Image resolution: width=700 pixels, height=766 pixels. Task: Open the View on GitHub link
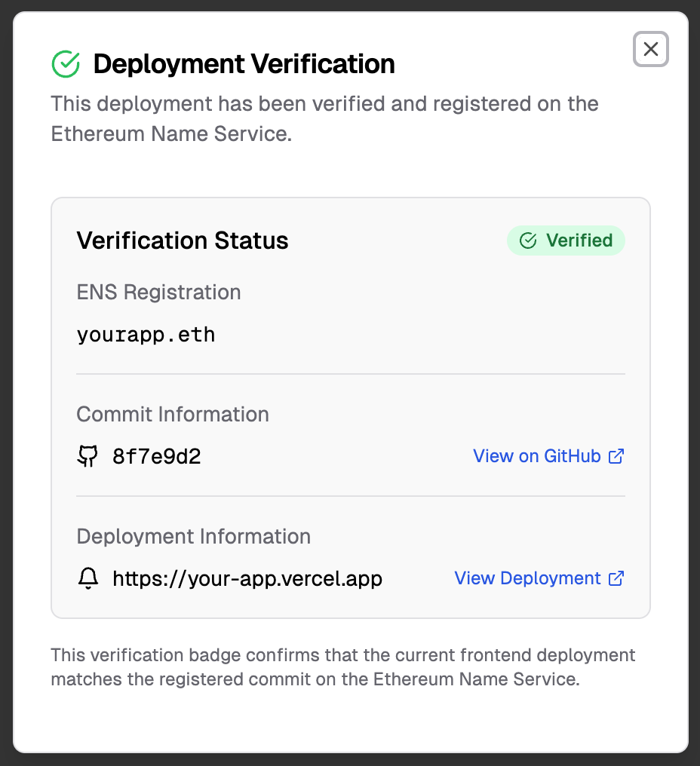(548, 456)
